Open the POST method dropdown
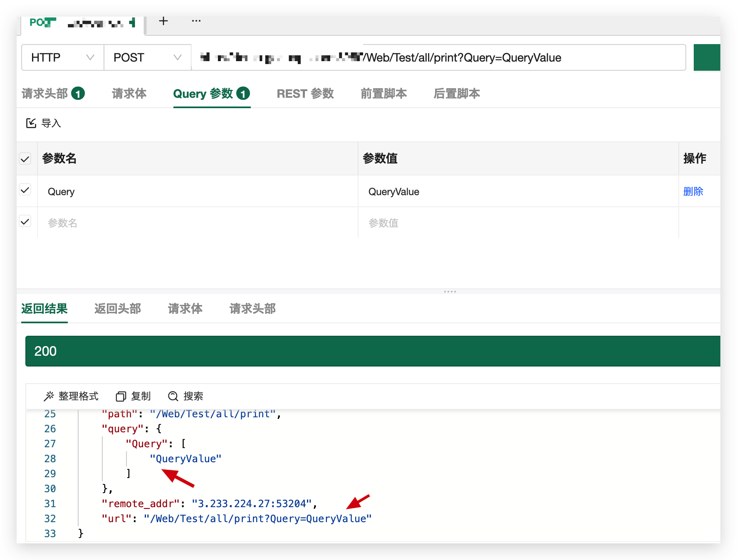The width and height of the screenshot is (737, 560). tap(148, 57)
